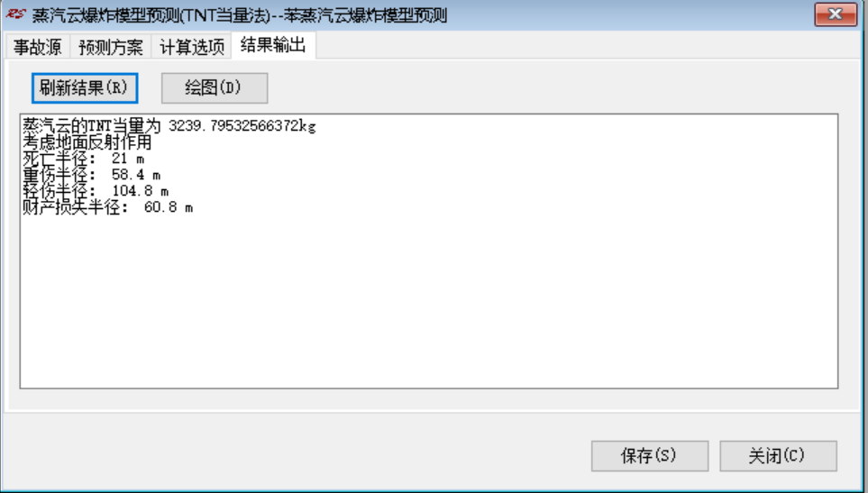The height and width of the screenshot is (493, 868).
Task: Click the 蒸汽云的TNT当量为 result line
Action: click(169, 126)
